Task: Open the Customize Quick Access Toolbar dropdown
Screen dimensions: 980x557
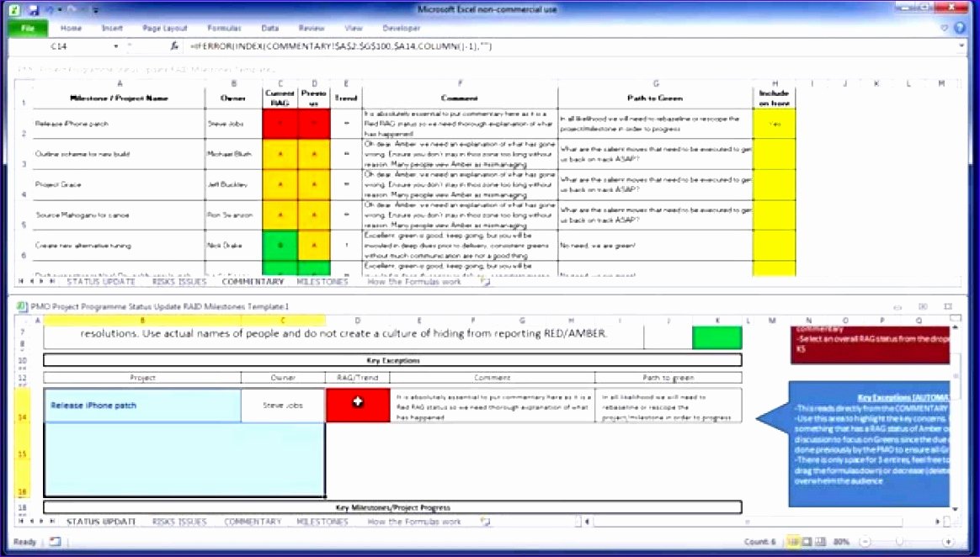Action: pos(95,10)
